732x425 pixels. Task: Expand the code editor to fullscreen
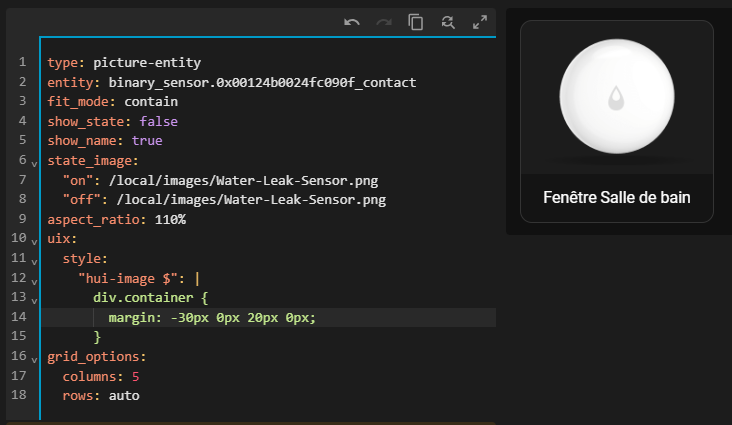[479, 22]
